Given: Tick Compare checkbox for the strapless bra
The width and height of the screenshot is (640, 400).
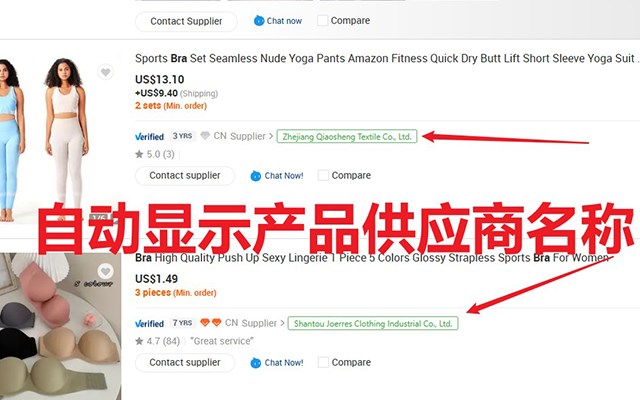Looking at the screenshot, I should pyautogui.click(x=323, y=362).
